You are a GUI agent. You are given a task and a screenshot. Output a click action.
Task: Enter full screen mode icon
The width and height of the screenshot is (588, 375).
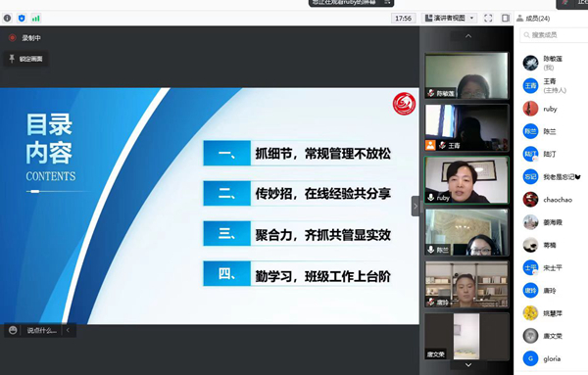[488, 18]
